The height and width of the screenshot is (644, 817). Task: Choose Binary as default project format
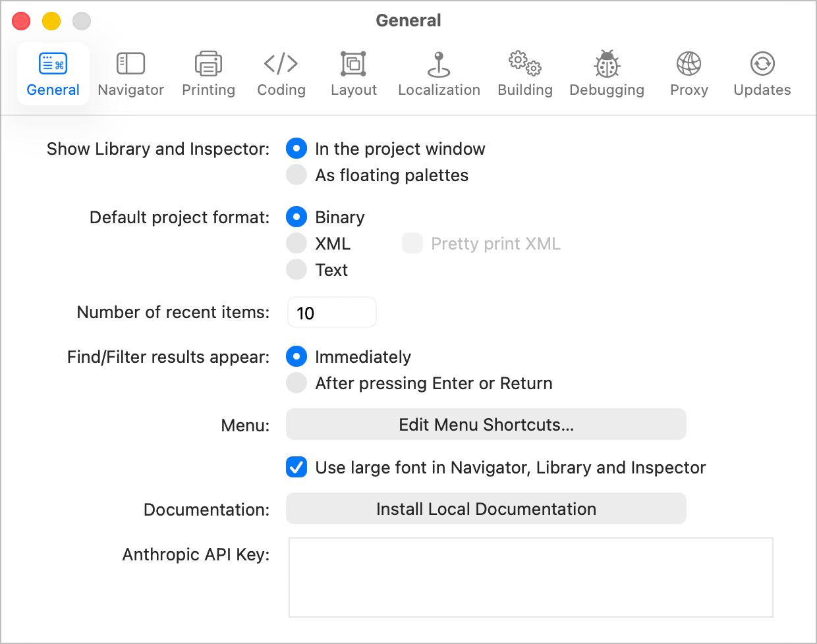click(296, 217)
